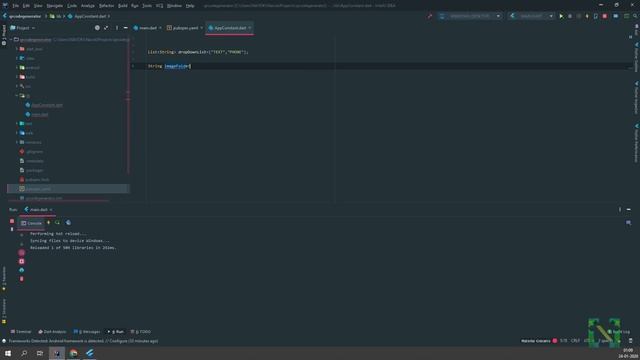Click the Flutter hot reload lightning icon in toolbar
This screenshot has height=360, width=640.
click(587, 16)
